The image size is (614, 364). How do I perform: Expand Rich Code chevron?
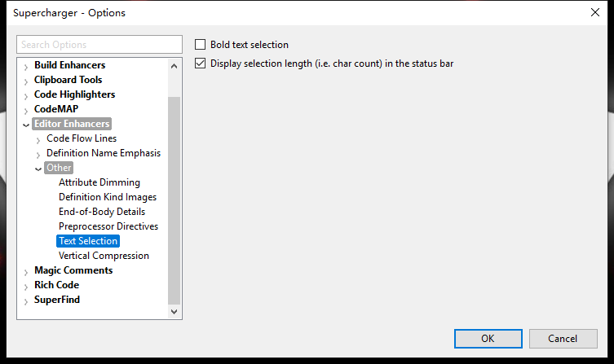26,287
